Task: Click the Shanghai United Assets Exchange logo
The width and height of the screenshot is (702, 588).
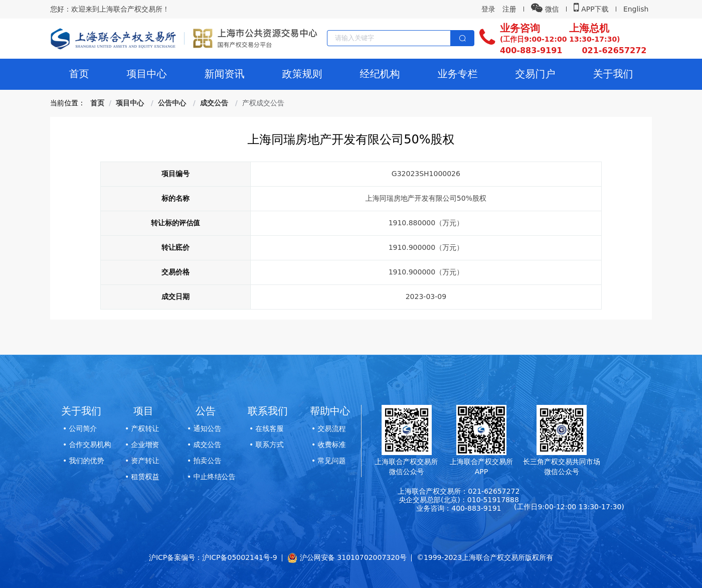Action: (113, 39)
